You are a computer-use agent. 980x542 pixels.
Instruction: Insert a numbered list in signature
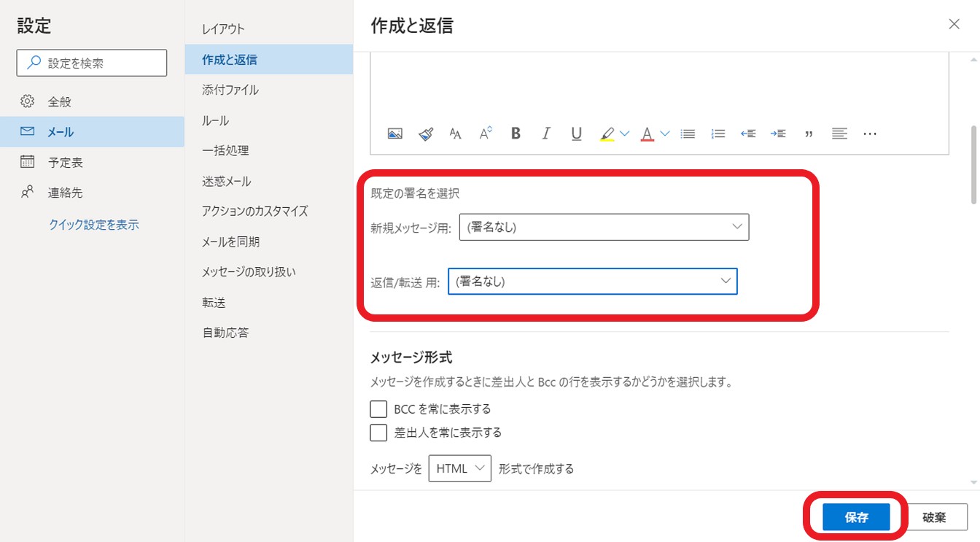[x=718, y=133]
